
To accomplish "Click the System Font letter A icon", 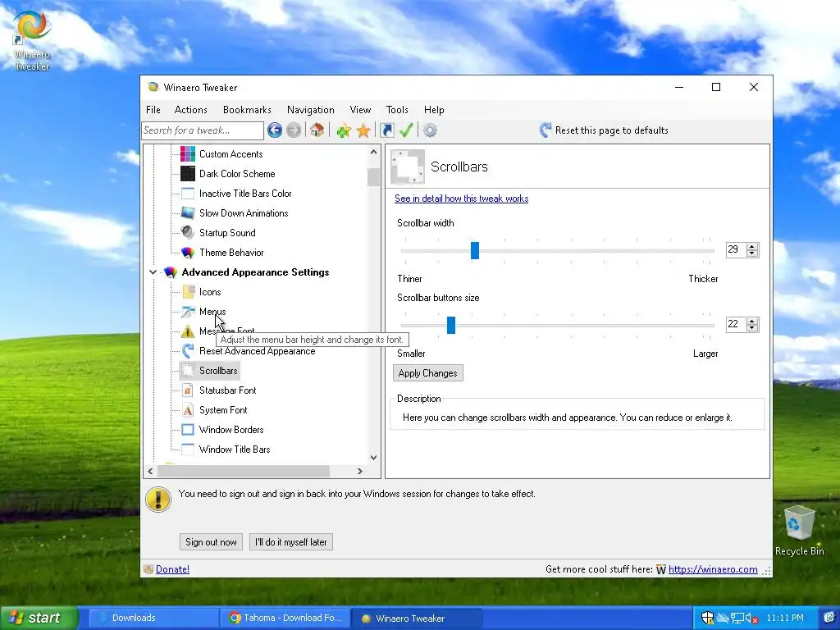I will tap(188, 410).
